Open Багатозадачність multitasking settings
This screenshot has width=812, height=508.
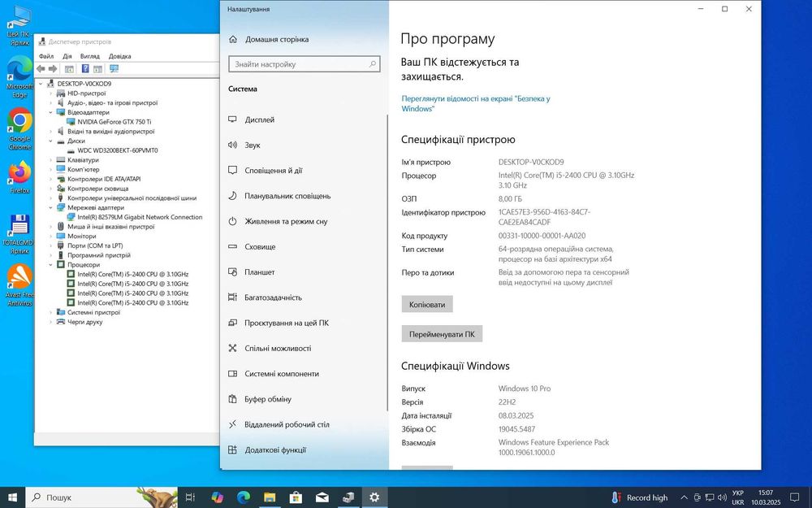click(x=304, y=297)
